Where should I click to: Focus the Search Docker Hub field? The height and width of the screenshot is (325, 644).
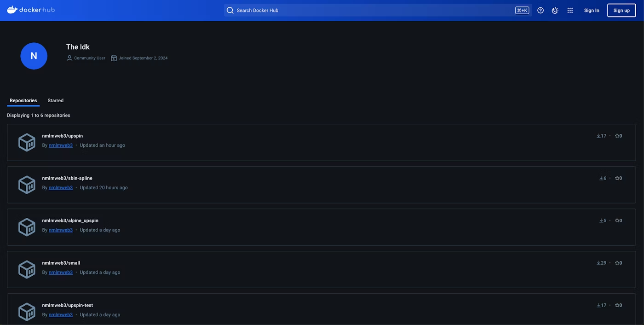(378, 10)
